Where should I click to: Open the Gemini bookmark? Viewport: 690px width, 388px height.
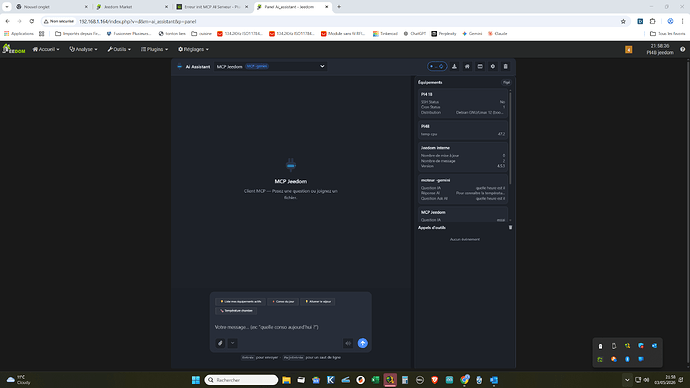[472, 33]
